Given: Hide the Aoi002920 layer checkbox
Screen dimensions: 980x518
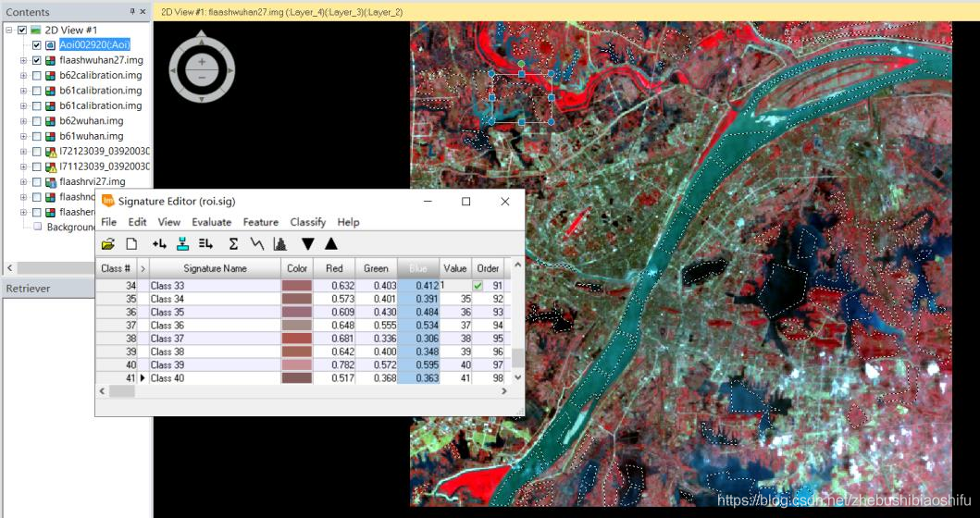Looking at the screenshot, I should coord(36,45).
